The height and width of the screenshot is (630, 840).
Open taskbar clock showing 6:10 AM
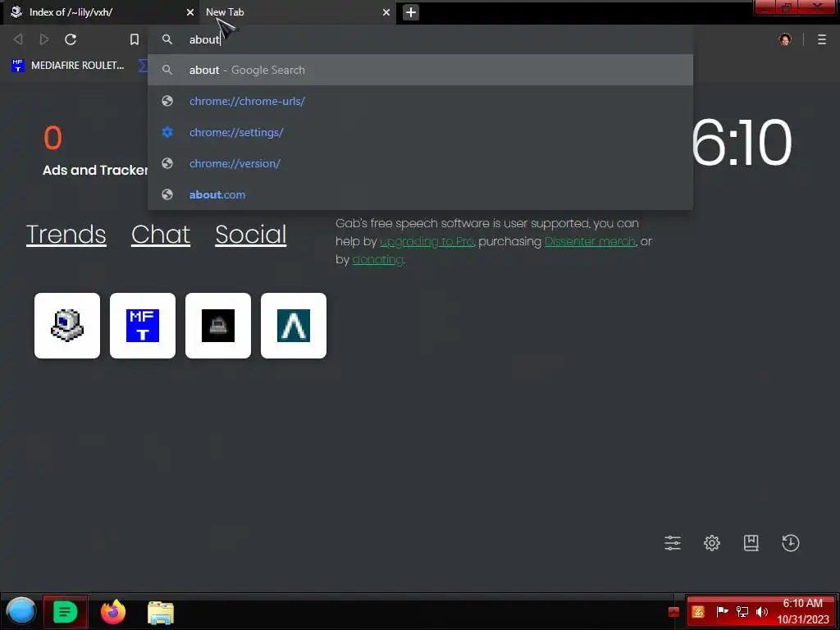click(x=803, y=611)
